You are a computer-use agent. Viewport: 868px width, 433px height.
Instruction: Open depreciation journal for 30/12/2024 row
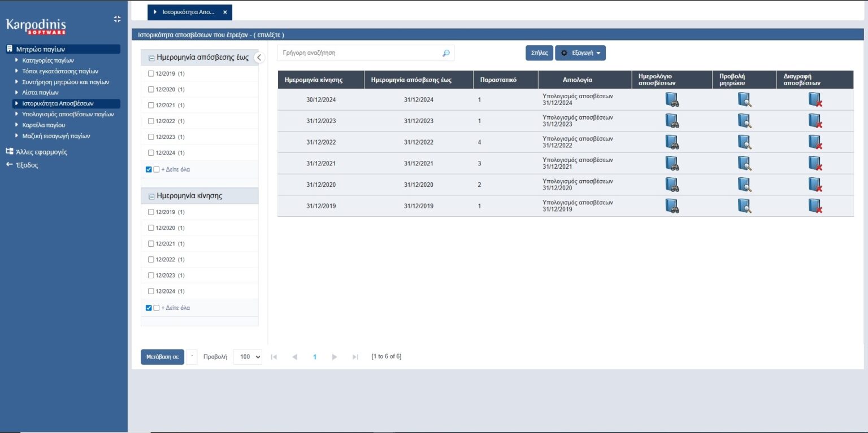671,100
